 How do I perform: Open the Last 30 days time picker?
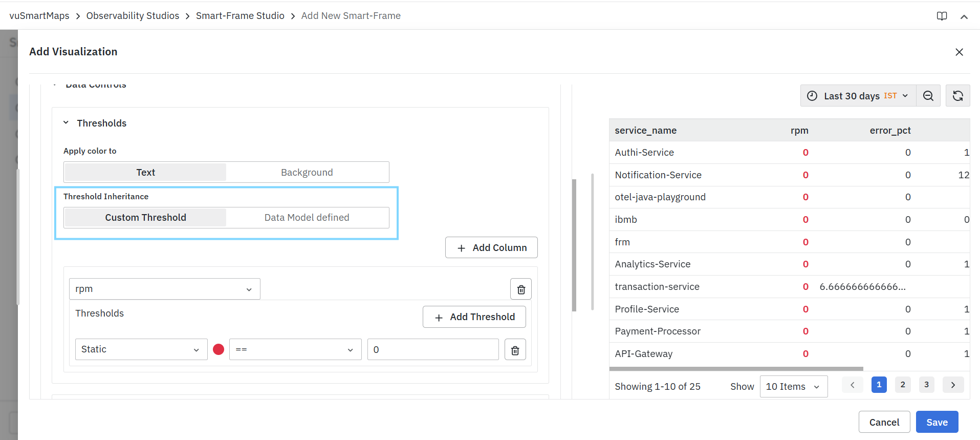point(858,96)
